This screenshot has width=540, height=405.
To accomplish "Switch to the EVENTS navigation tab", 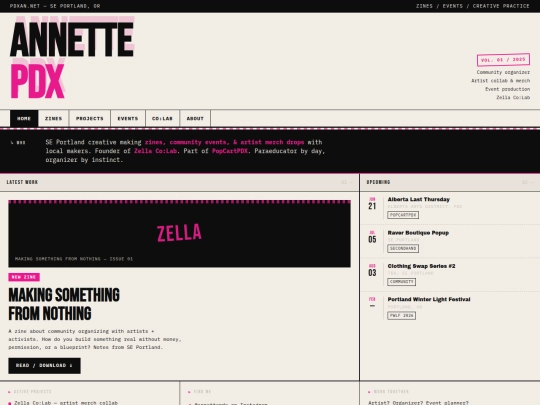I will [x=128, y=118].
